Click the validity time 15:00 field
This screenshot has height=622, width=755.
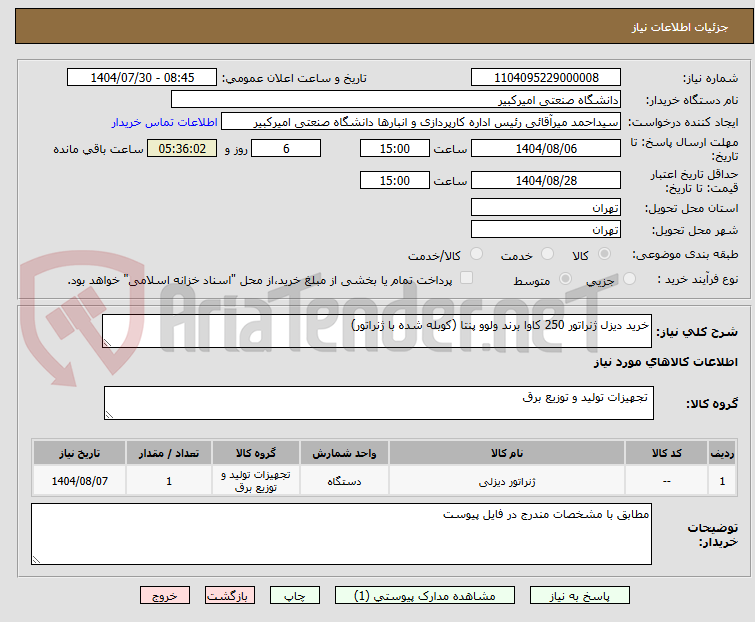coord(394,181)
